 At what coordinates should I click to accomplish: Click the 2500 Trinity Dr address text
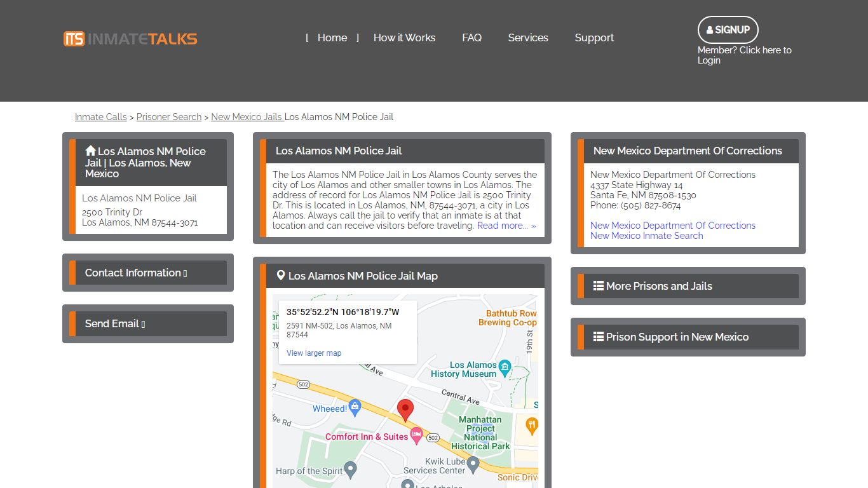(x=112, y=212)
